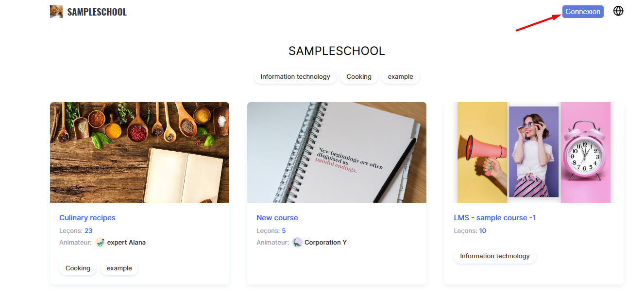Open the Culinary recipes course link
644x300 pixels.
click(x=87, y=218)
